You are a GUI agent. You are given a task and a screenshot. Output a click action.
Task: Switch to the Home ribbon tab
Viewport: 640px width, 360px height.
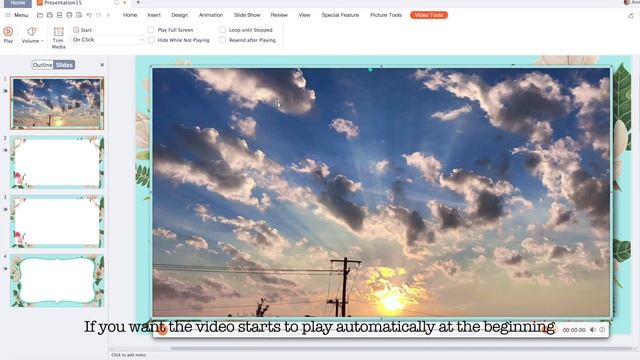point(130,15)
